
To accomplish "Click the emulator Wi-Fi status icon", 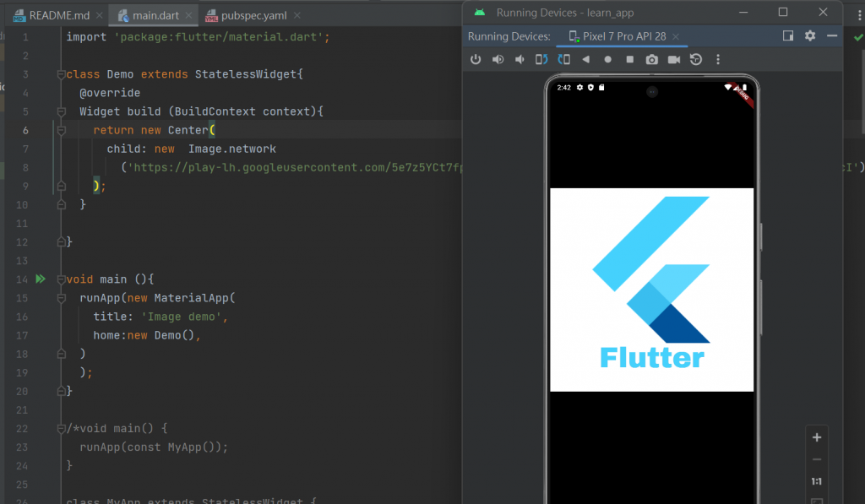I will tap(728, 87).
